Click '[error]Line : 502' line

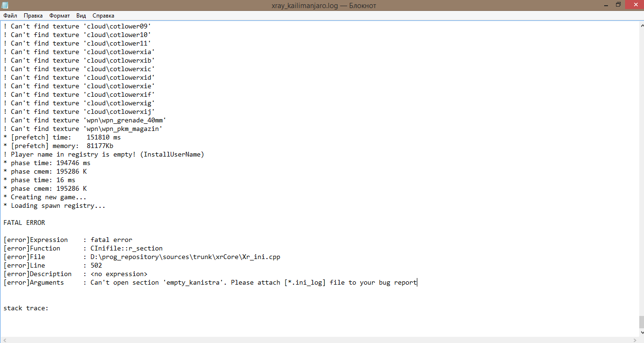53,265
